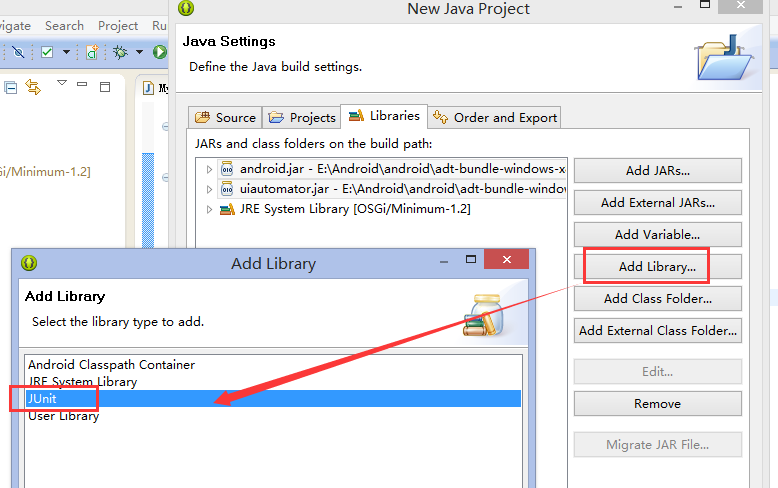
Task: Open the Search menu
Action: click(x=65, y=26)
